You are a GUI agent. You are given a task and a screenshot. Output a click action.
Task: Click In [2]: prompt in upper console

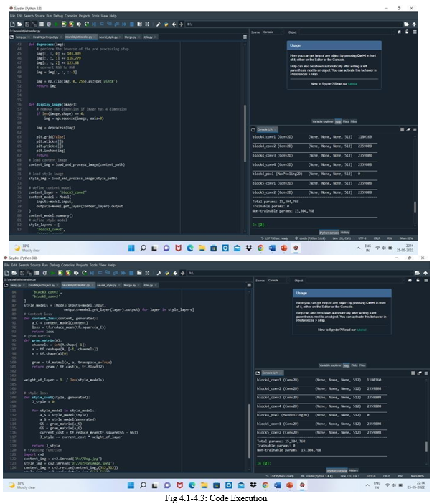[x=259, y=225]
